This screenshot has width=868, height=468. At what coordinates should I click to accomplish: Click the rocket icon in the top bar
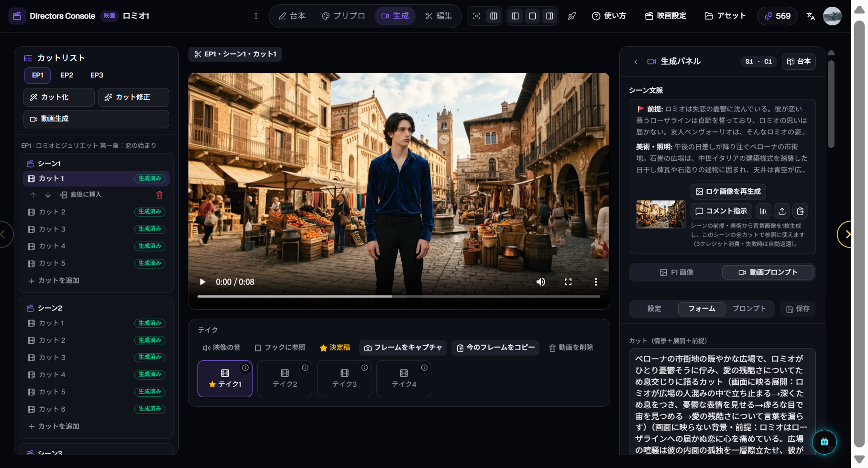[x=571, y=16]
